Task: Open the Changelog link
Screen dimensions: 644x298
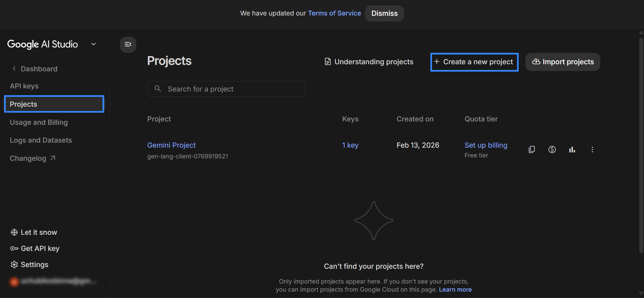Action: [x=33, y=158]
